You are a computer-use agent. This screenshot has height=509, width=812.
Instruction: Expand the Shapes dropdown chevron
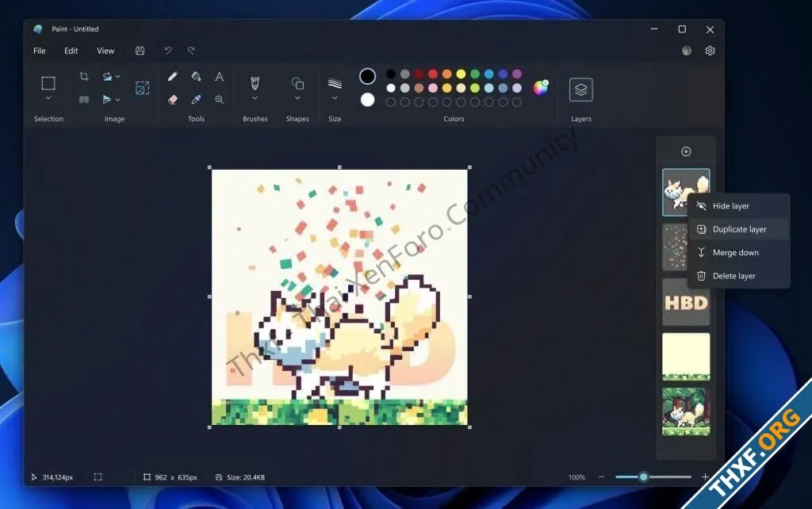(x=297, y=98)
